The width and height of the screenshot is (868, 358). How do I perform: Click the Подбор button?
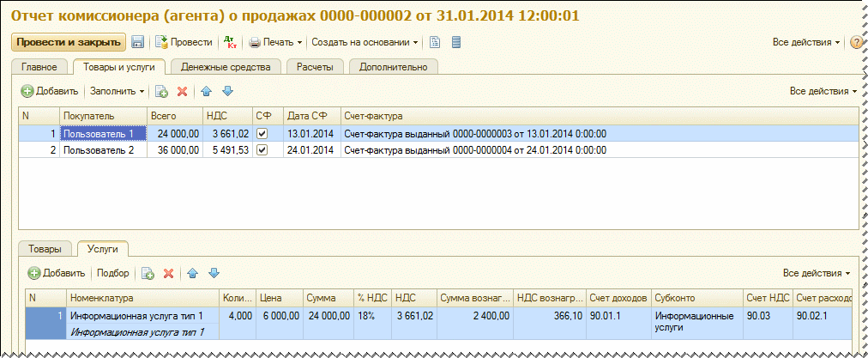[113, 273]
